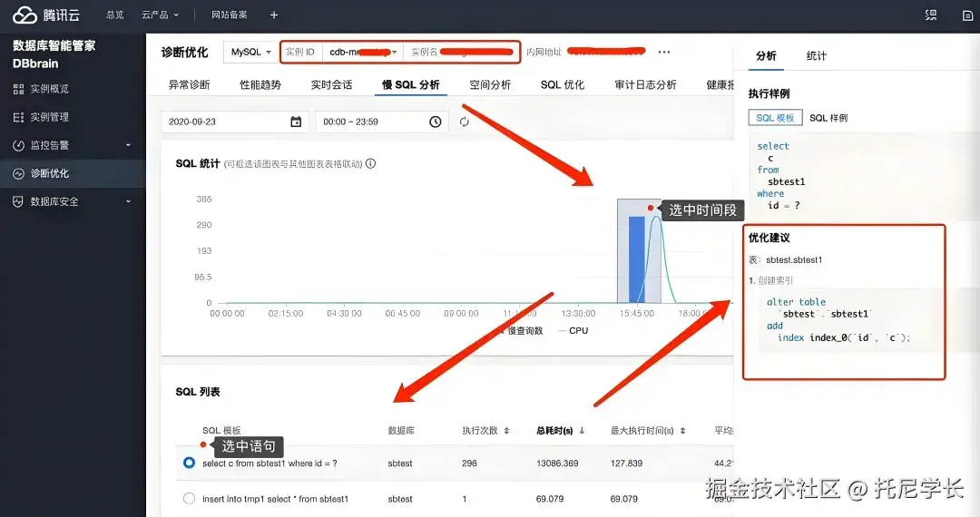Switch to the 统计 panel tab
This screenshot has width=980, height=517.
click(817, 56)
